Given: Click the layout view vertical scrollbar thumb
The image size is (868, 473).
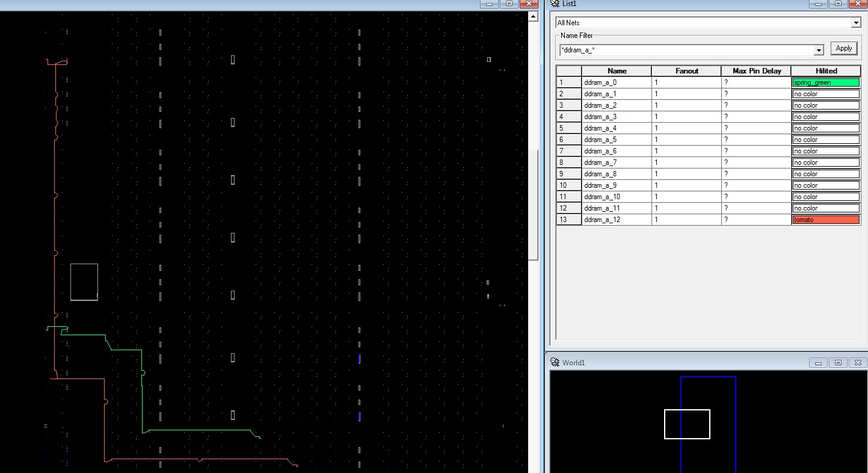Looking at the screenshot, I should click(533, 205).
